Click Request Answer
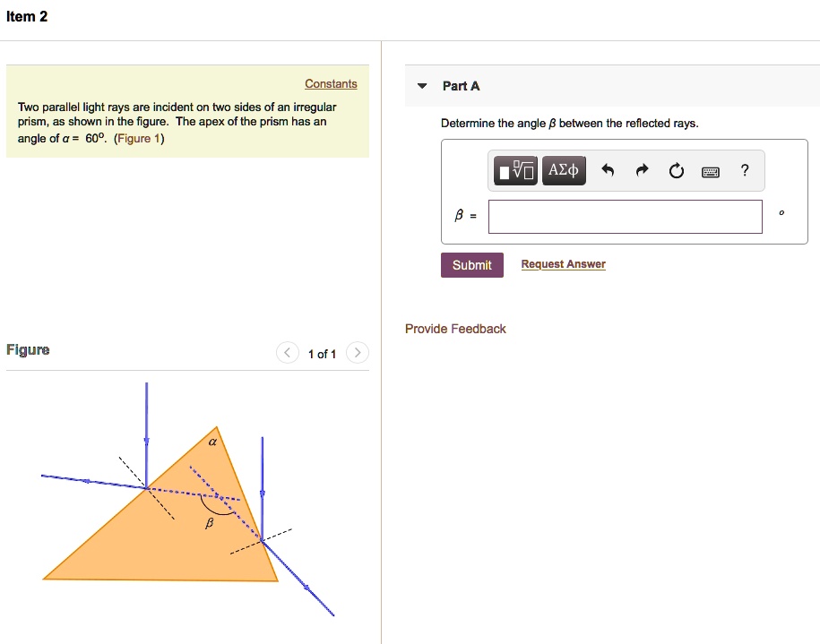Image resolution: width=820 pixels, height=644 pixels. coord(563,263)
